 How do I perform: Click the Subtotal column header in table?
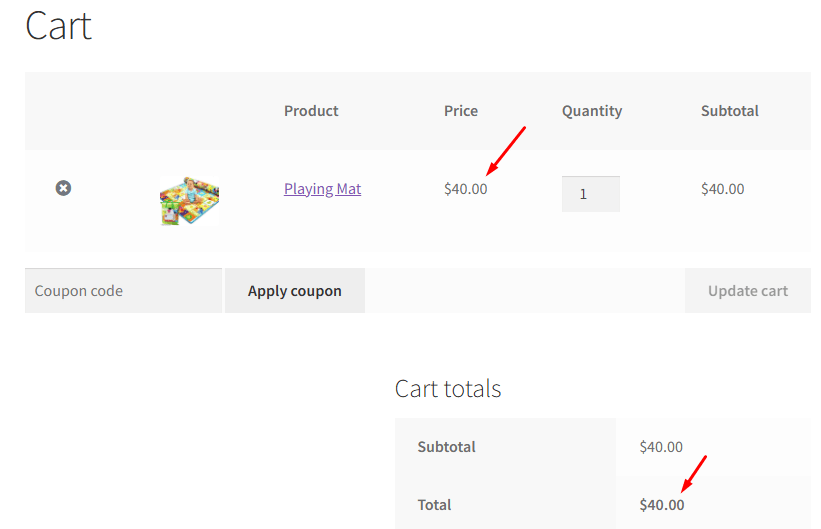(730, 111)
